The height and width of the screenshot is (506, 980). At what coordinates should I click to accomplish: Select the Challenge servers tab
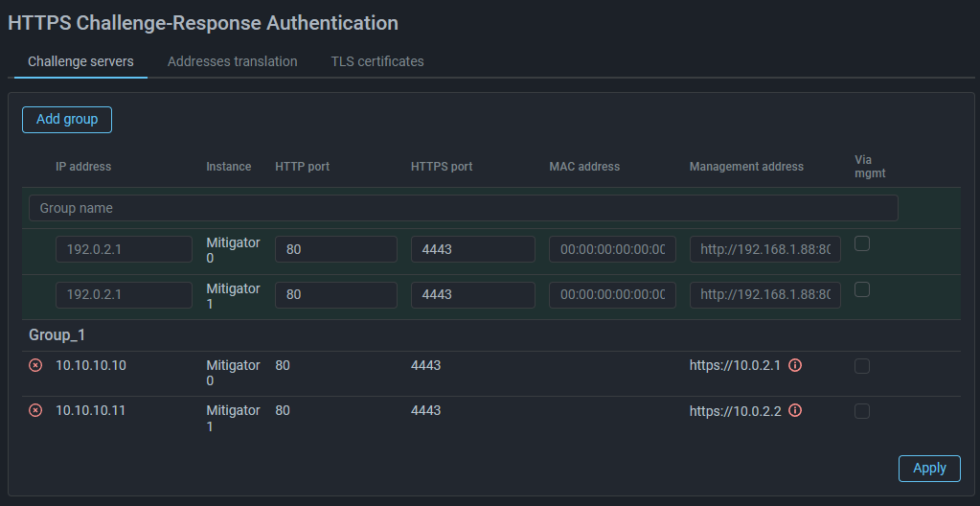click(80, 61)
